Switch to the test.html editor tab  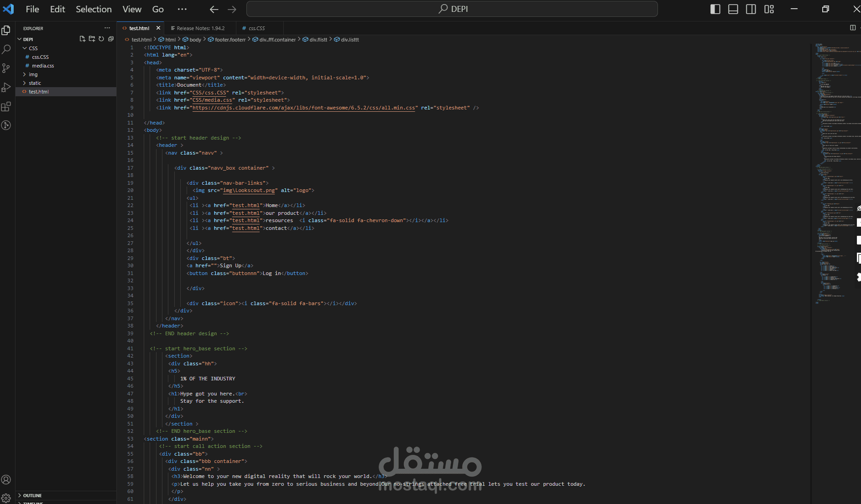pos(139,28)
